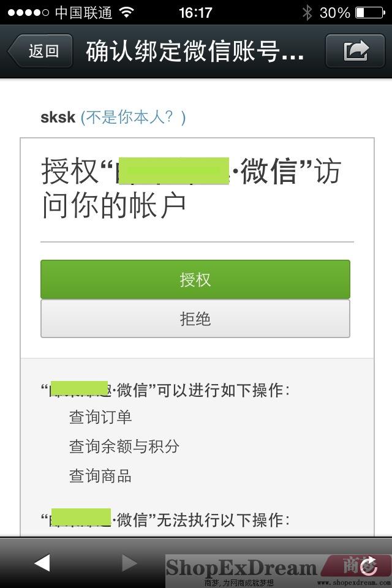Open the share icon in top bar
The width and height of the screenshot is (392, 588).
pyautogui.click(x=355, y=51)
